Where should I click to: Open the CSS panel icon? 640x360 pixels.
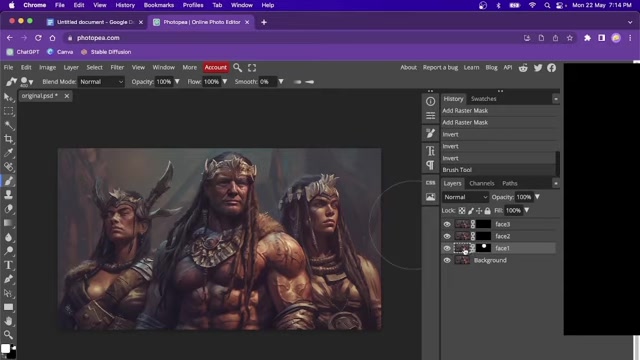430,182
